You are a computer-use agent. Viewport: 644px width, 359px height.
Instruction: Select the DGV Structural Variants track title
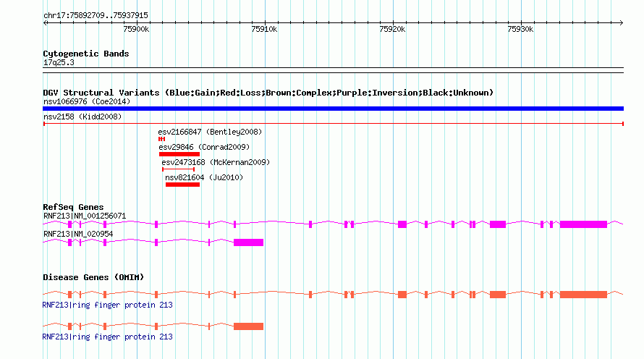pyautogui.click(x=268, y=93)
